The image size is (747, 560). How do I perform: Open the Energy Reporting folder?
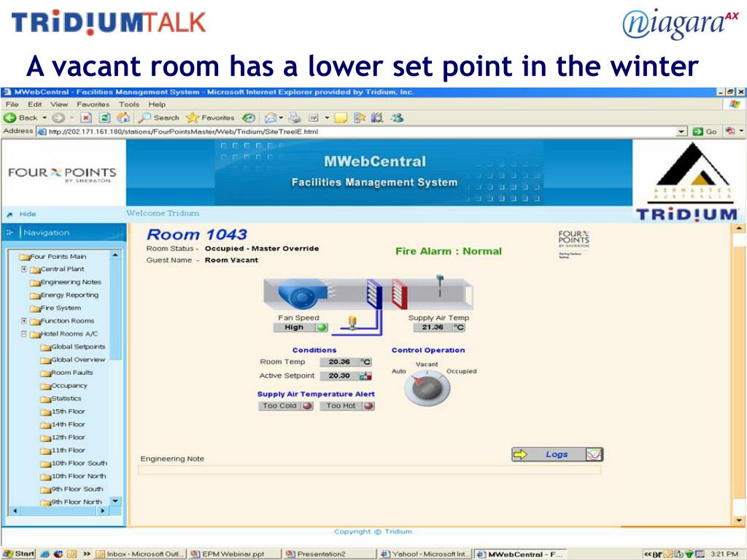pos(64,295)
